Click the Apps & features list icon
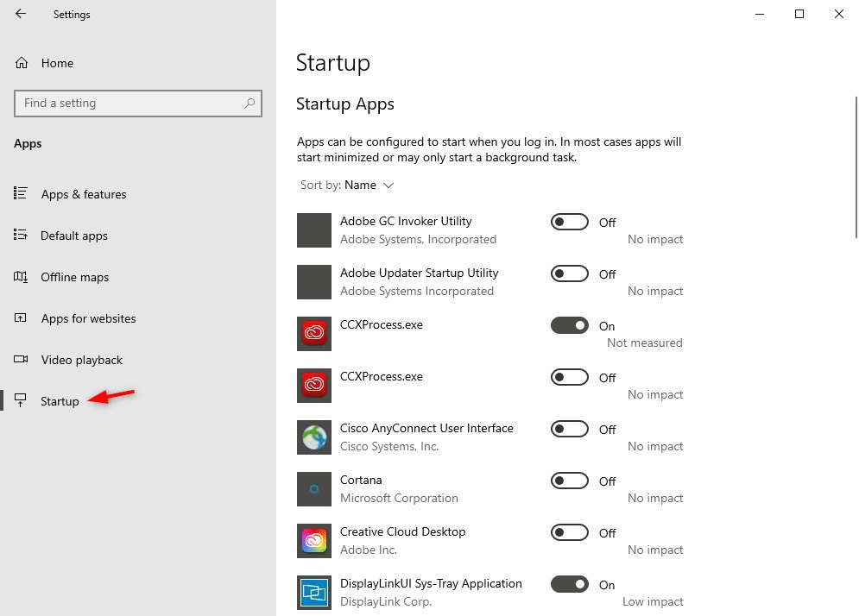 click(x=20, y=193)
